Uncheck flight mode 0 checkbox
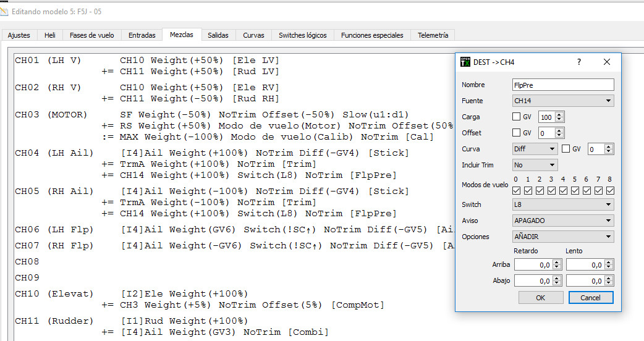644x341 pixels. tap(517, 190)
